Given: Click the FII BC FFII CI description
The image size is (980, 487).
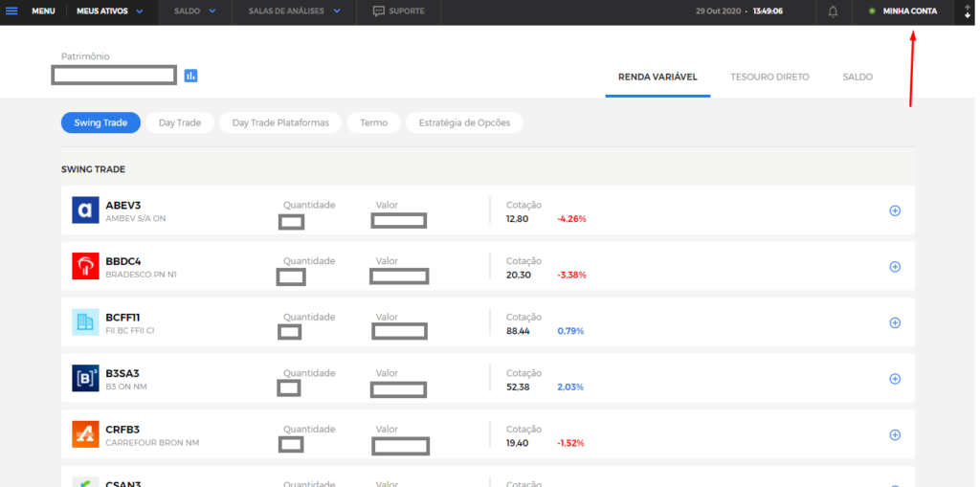Looking at the screenshot, I should tap(130, 330).
